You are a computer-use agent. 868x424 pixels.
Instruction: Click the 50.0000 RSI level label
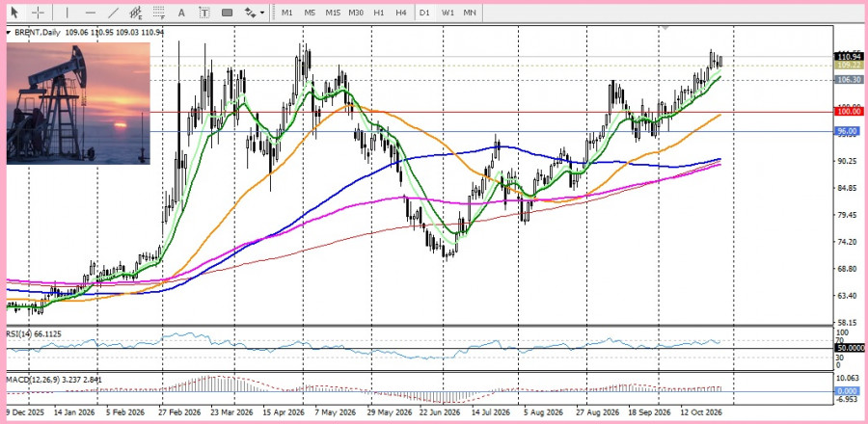tap(849, 348)
